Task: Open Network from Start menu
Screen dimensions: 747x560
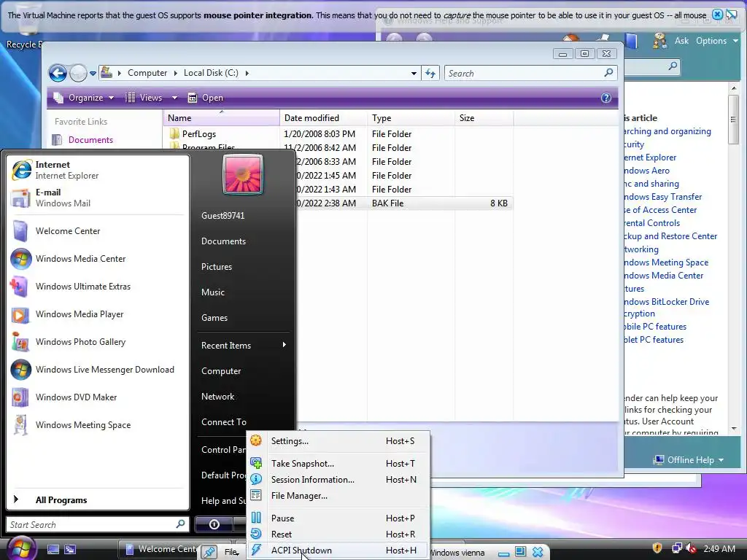Action: 217,397
